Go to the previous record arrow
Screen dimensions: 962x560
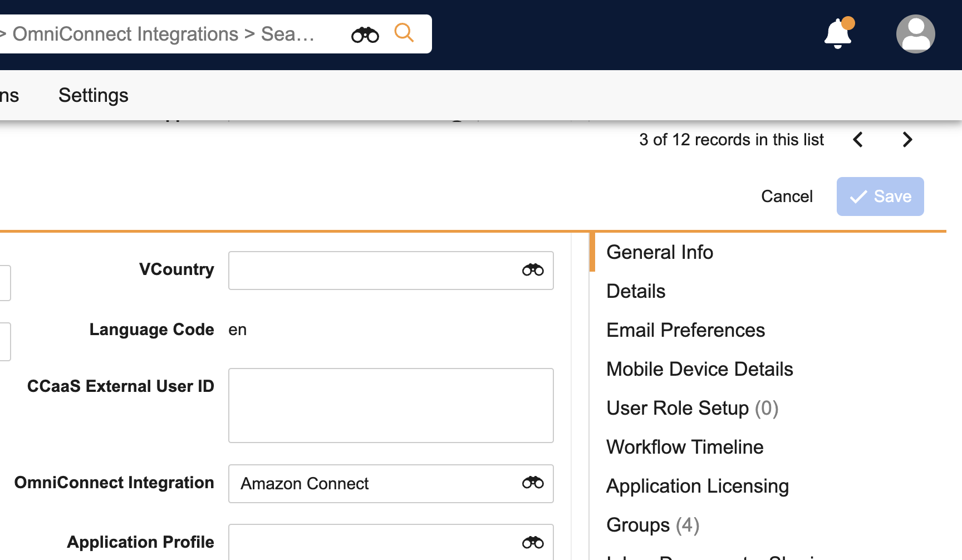pyautogui.click(x=858, y=140)
